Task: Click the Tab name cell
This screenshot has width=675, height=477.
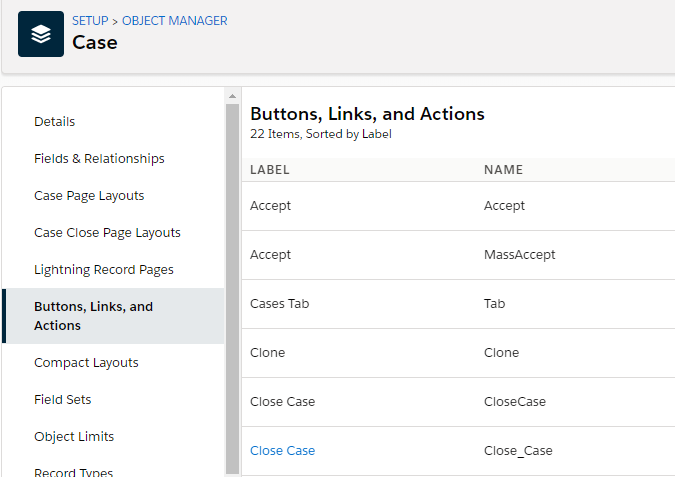Action: (494, 304)
